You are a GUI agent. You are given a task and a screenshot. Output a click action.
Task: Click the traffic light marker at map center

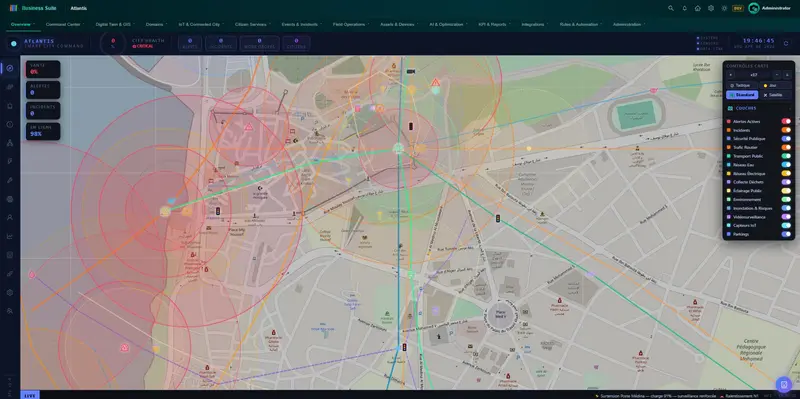tap(411, 126)
